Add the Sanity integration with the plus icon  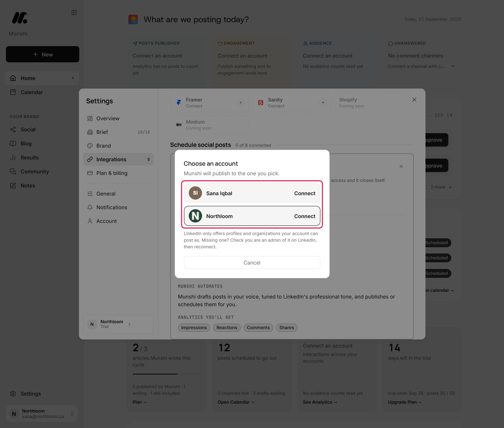click(x=323, y=103)
